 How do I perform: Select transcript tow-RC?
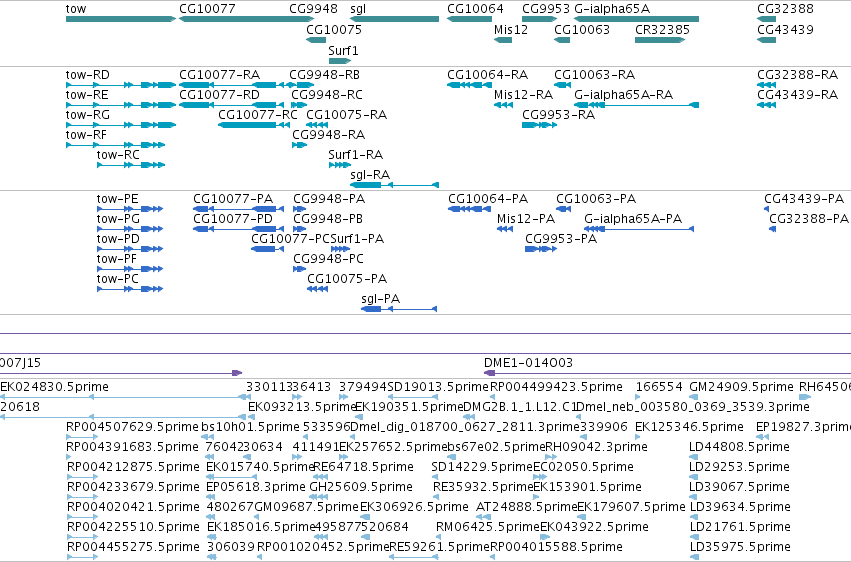tap(131, 165)
